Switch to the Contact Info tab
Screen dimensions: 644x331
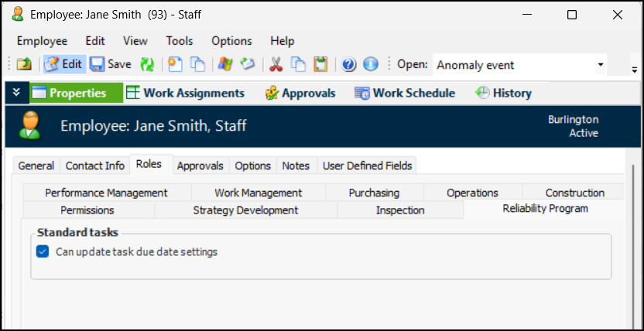94,165
